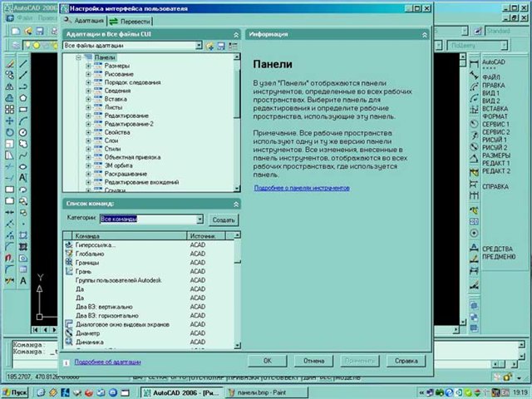The width and height of the screenshot is (532, 399).
Task: Collapse the Информация panel chevron
Action: (425, 34)
